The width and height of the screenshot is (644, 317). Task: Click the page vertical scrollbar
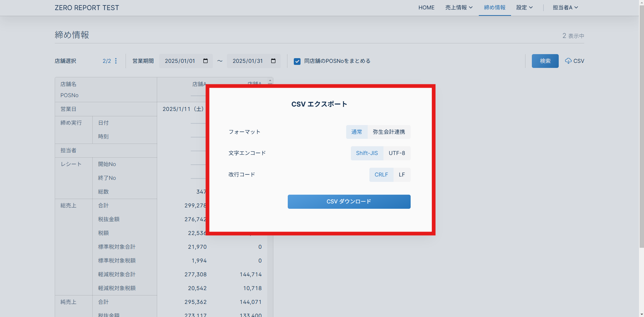pos(641,134)
